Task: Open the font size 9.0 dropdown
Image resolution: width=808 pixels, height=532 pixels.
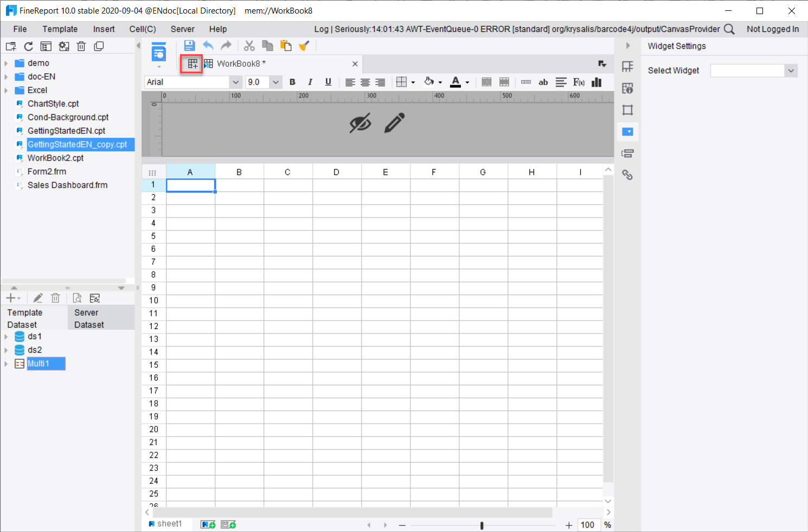Action: (x=275, y=82)
